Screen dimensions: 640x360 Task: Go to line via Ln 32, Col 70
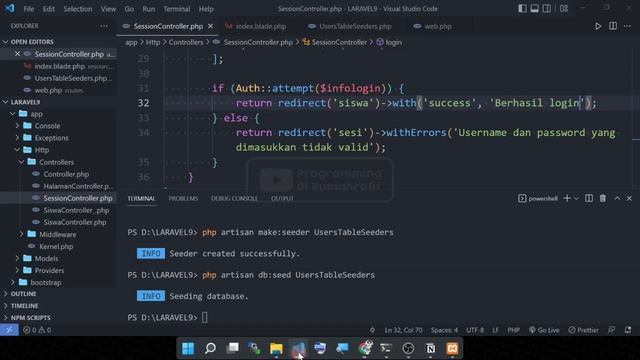coord(403,330)
